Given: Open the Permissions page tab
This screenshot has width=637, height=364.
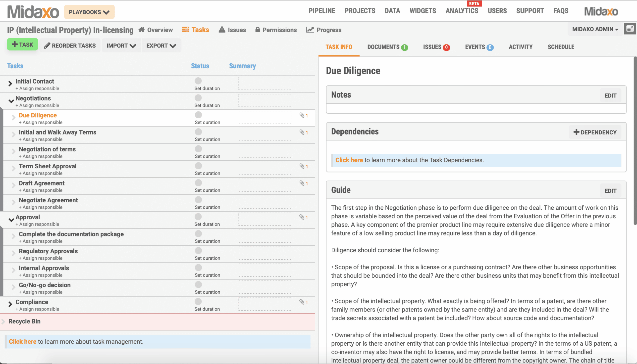Looking at the screenshot, I should pos(276,30).
